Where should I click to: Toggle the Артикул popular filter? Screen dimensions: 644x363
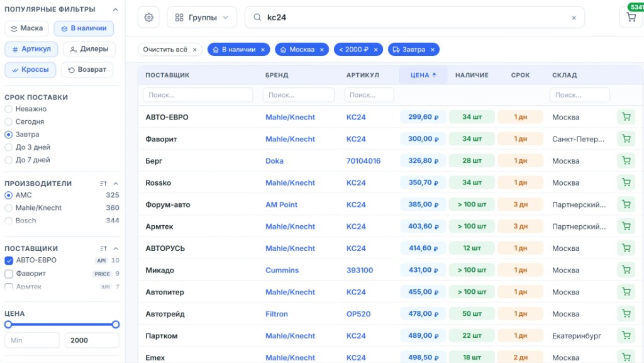point(31,49)
